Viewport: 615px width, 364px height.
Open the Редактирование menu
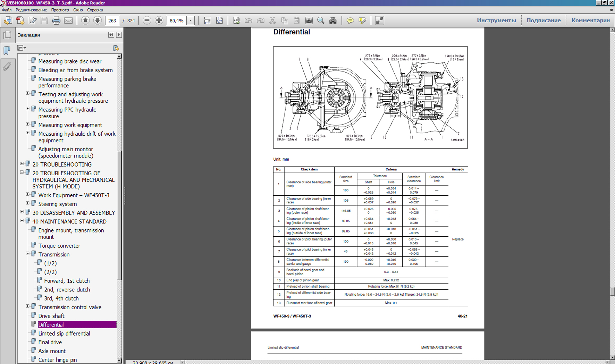(x=31, y=10)
